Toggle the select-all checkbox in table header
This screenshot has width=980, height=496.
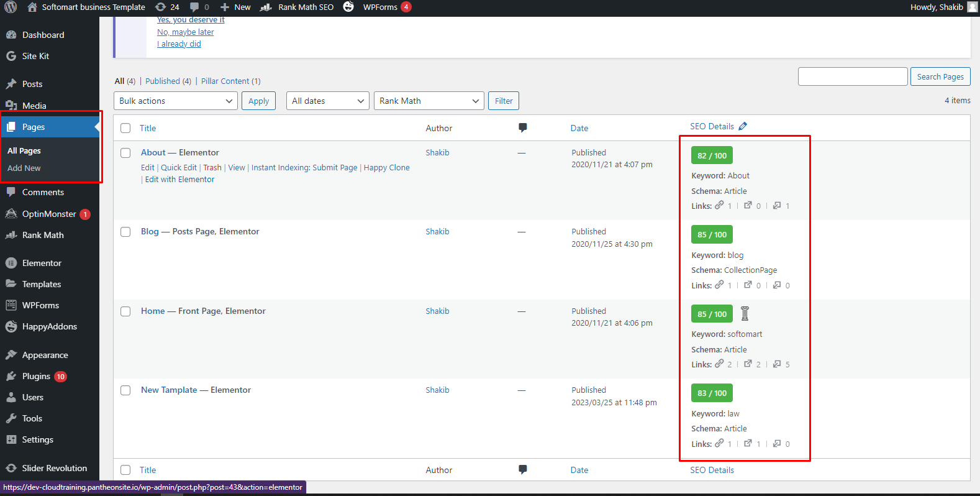pyautogui.click(x=125, y=128)
